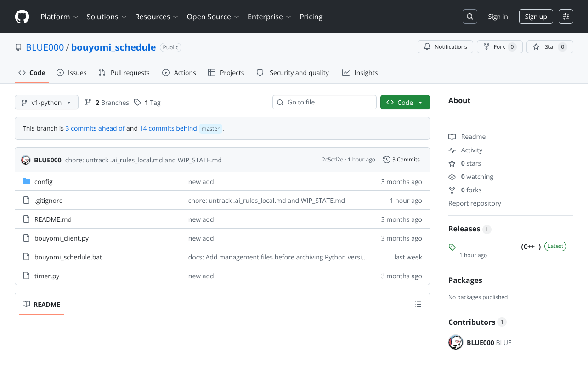Open the README outline list icon
This screenshot has width=588, height=368.
coord(418,304)
